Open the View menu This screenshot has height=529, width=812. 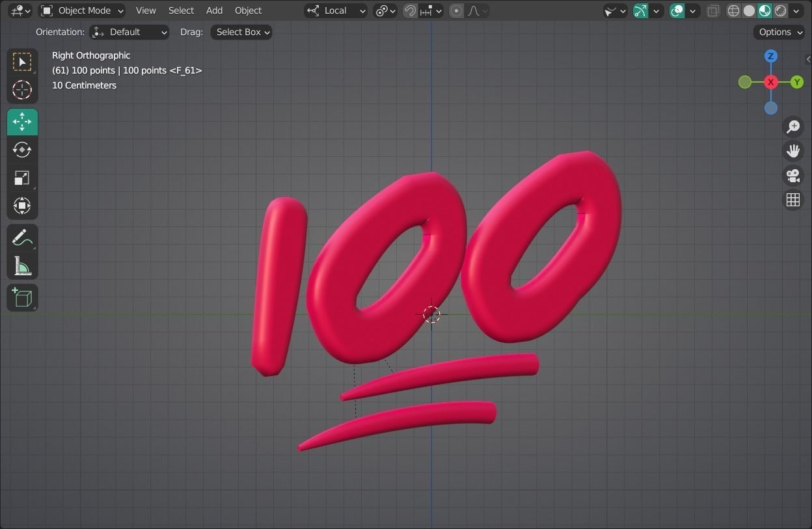click(x=146, y=10)
